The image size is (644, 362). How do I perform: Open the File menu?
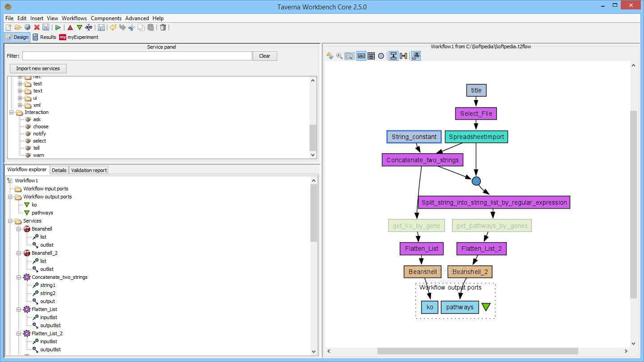pos(9,18)
